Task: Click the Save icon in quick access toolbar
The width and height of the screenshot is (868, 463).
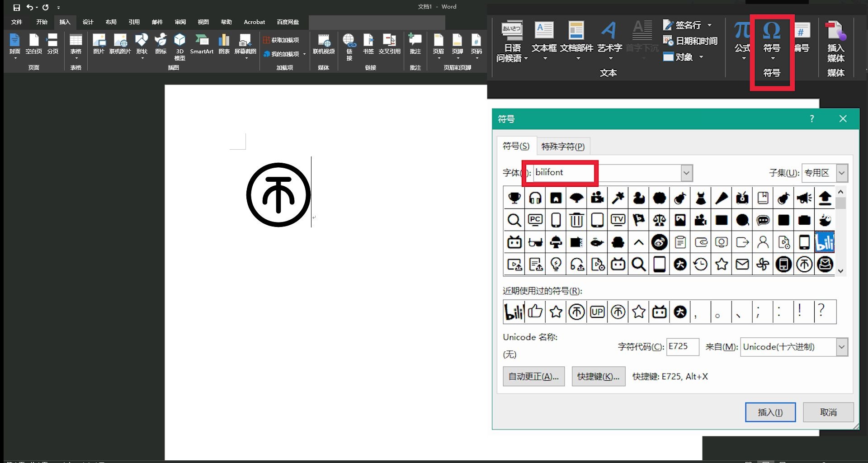Action: (17, 7)
